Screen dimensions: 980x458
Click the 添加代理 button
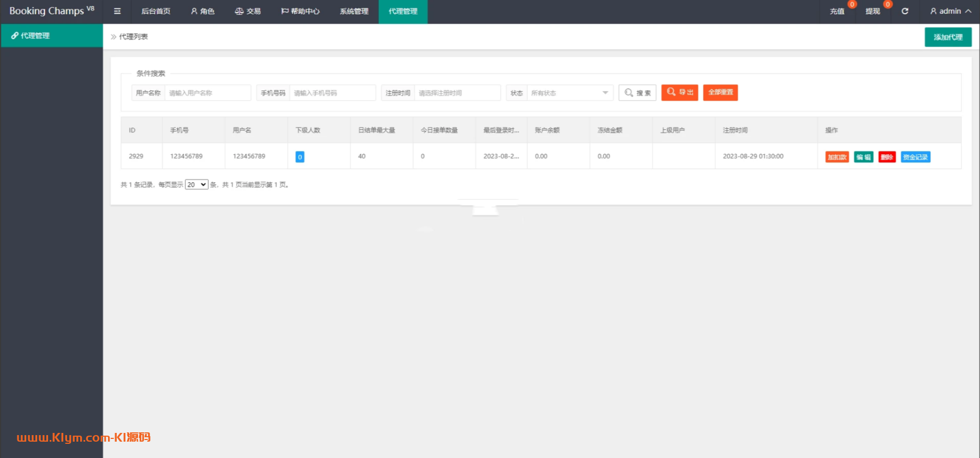pos(948,37)
